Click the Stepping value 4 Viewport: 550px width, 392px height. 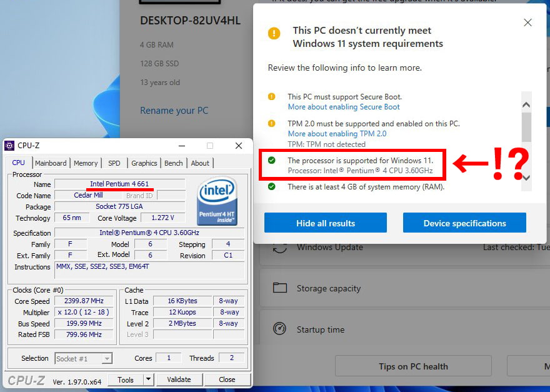tap(228, 244)
